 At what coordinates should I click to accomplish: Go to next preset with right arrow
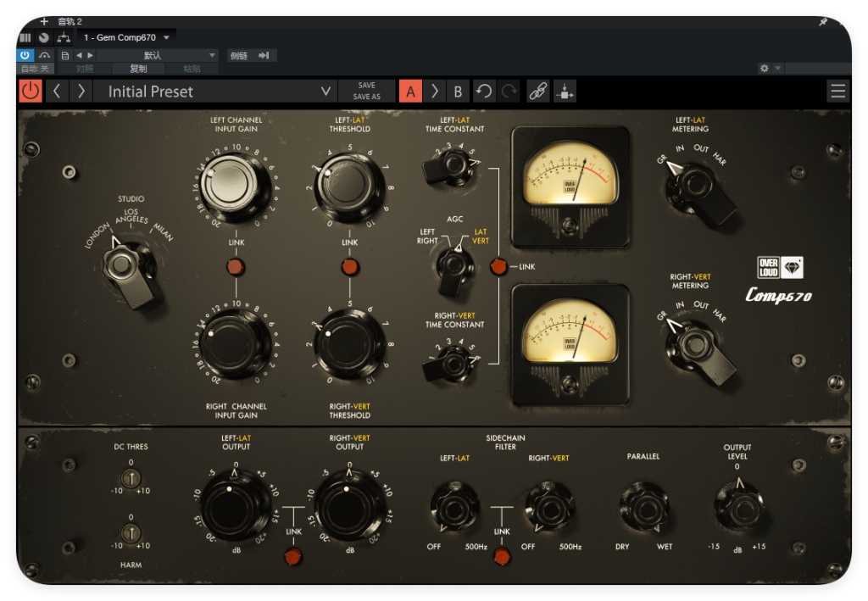point(81,92)
